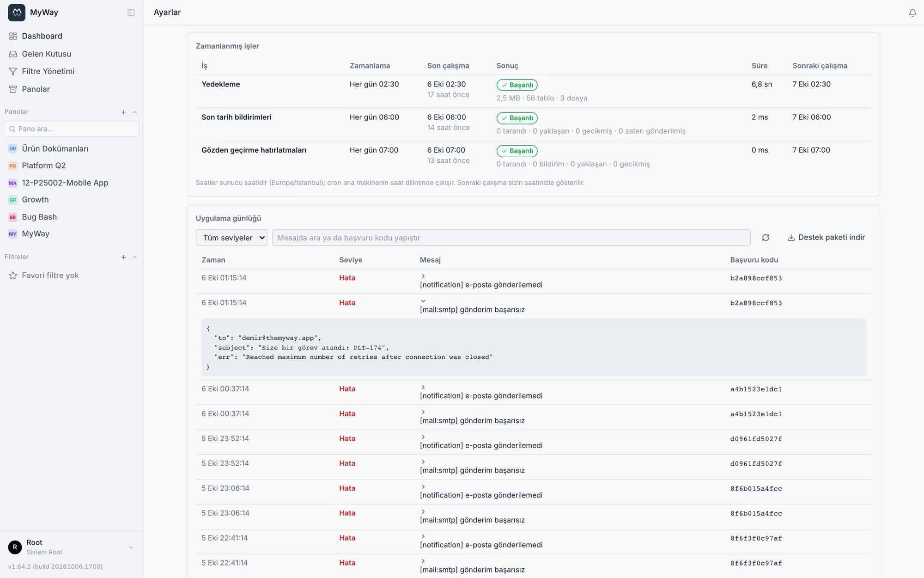
Task: Click the Platform Q2 board badge
Action: pos(12,166)
